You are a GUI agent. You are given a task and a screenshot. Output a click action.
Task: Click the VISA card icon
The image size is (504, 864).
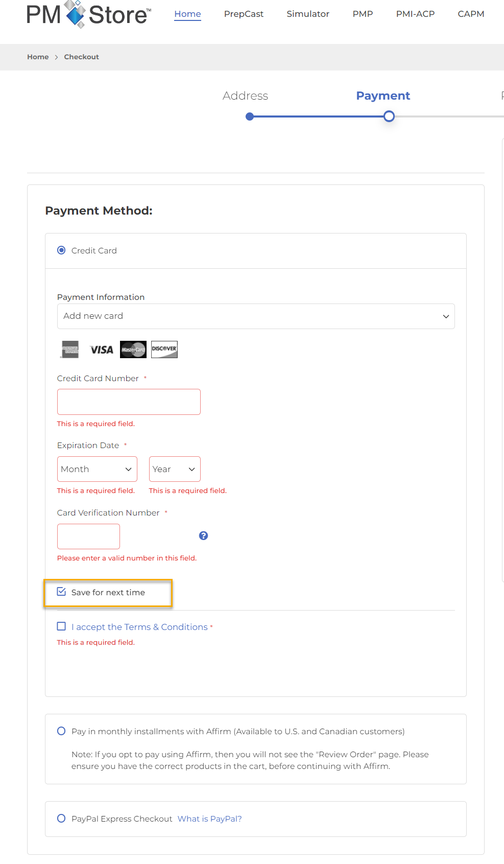(x=102, y=349)
